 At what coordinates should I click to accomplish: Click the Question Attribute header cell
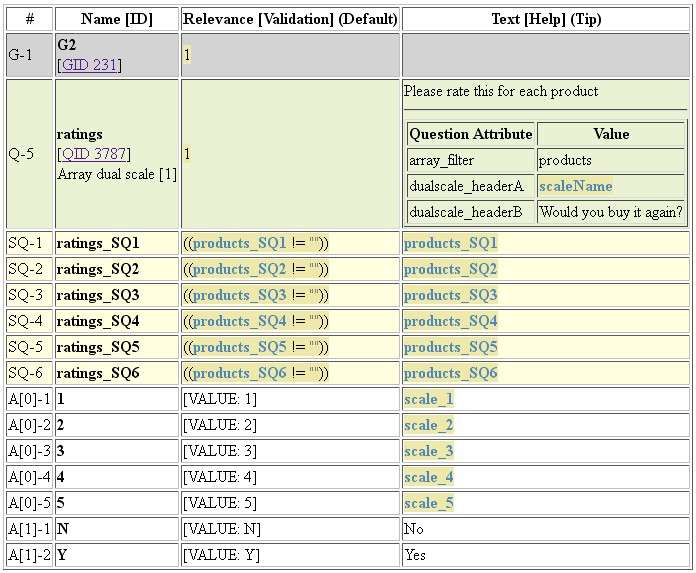coord(471,134)
